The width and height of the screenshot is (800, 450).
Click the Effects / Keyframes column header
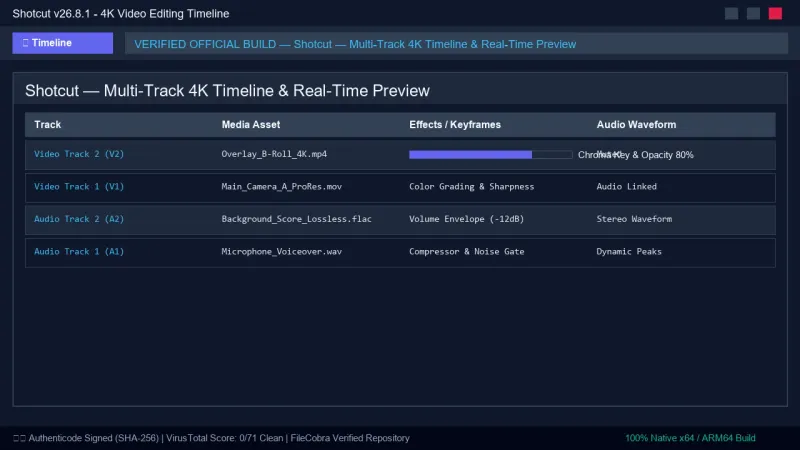[x=455, y=124]
